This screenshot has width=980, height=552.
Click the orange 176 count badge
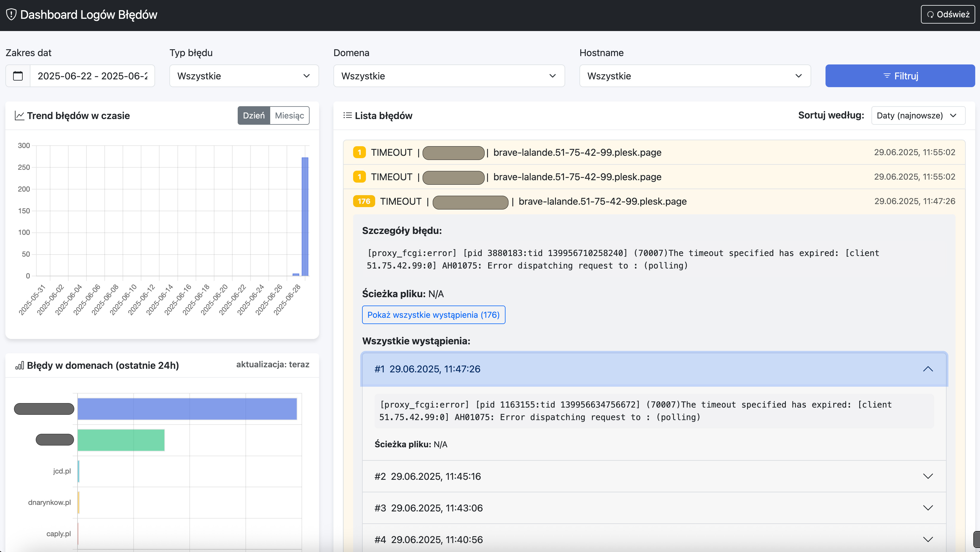point(364,201)
